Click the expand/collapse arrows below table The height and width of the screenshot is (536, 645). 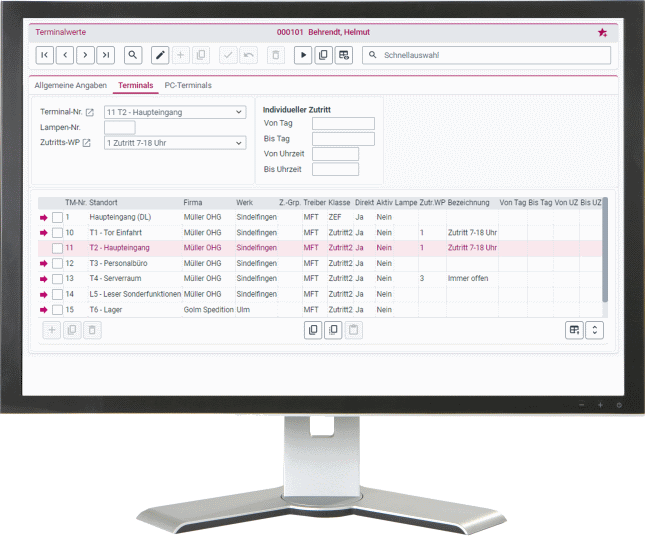pos(595,330)
